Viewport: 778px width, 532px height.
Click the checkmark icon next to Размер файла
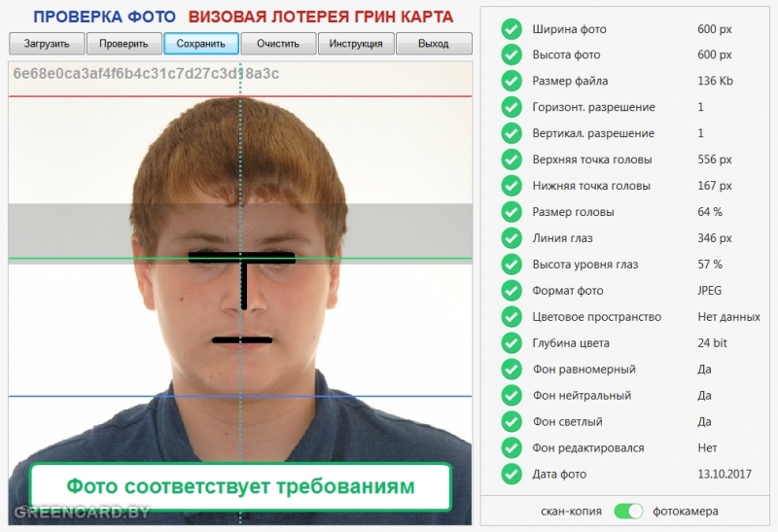coord(512,81)
